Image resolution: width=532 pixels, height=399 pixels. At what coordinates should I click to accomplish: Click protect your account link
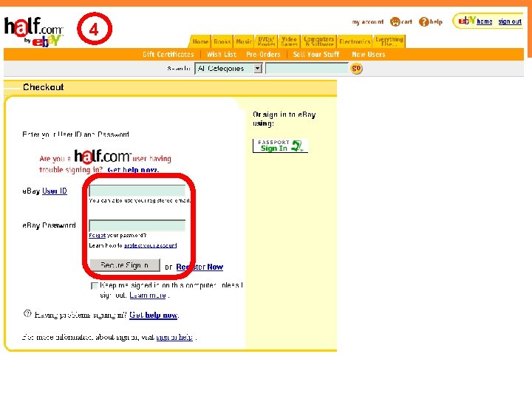click(150, 245)
